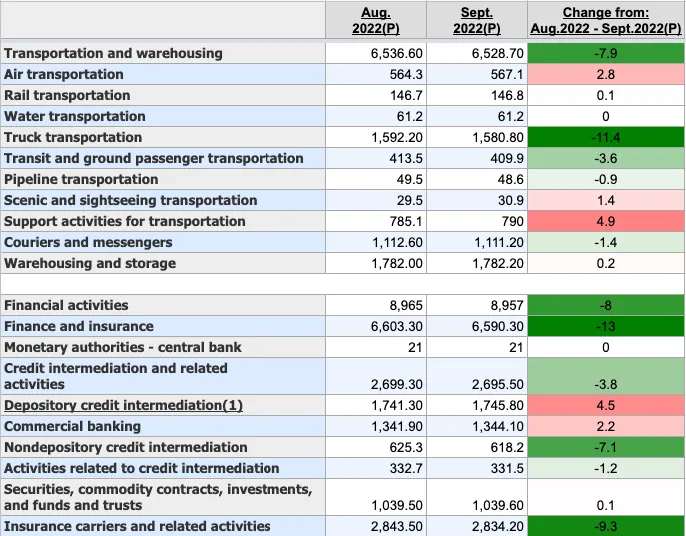Select the red 4.5 change cell
The image size is (686, 536).
[x=606, y=406]
